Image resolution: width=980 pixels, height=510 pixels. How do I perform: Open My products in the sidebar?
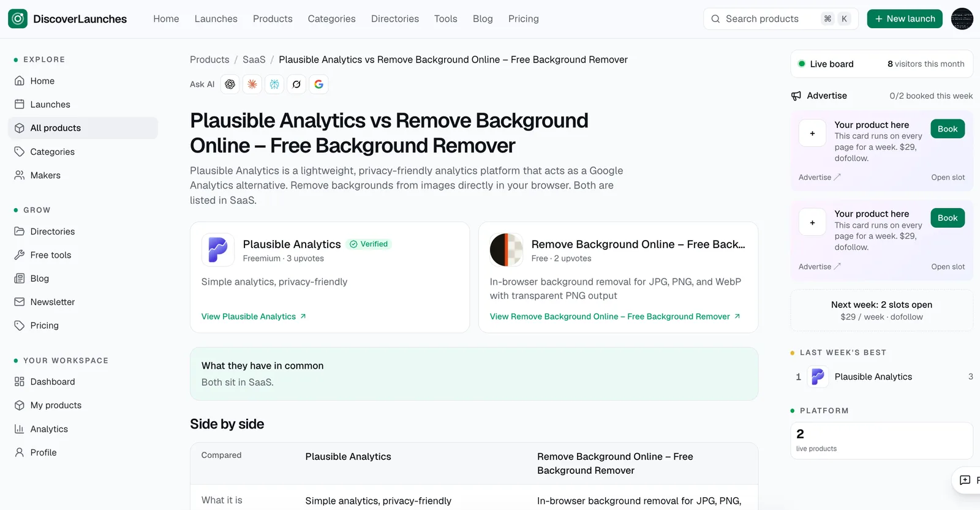83,405
